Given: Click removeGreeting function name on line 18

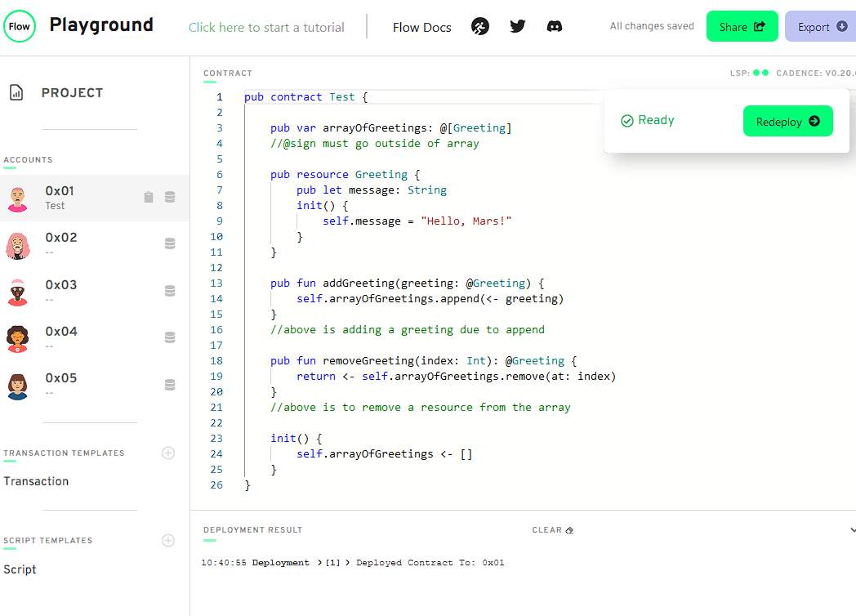Looking at the screenshot, I should click(x=368, y=360).
